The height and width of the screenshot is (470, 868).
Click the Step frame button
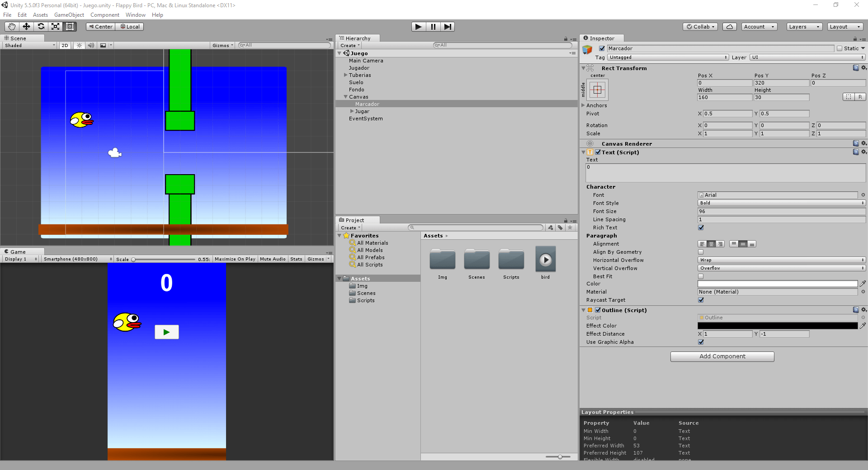(x=448, y=27)
